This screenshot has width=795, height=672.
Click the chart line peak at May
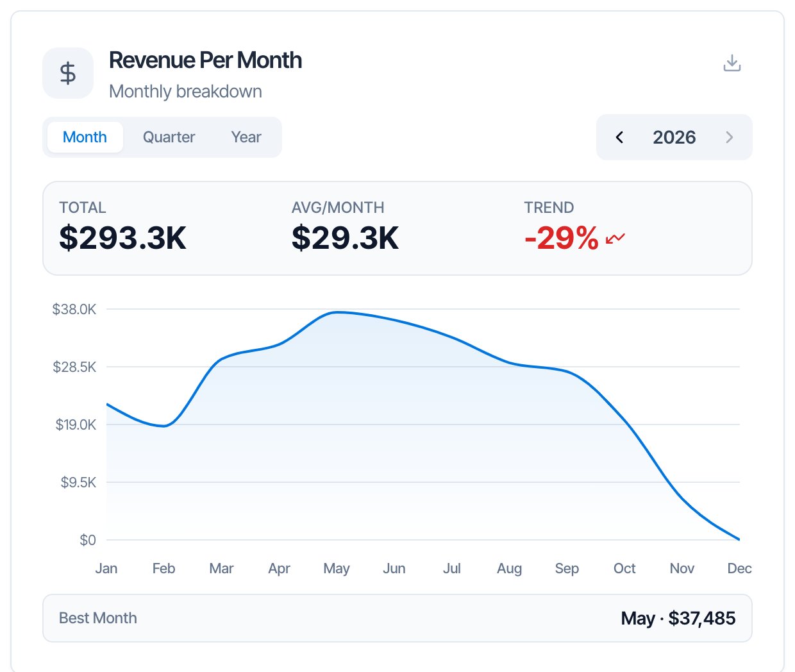[x=337, y=312]
